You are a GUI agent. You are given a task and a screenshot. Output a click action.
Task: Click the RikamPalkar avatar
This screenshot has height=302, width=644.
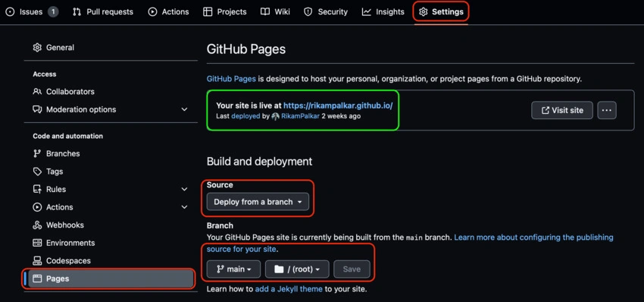275,116
